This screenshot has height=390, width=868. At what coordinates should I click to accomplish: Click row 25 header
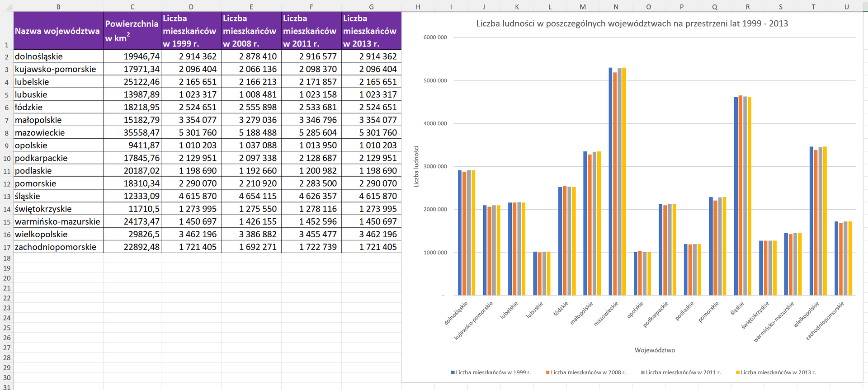pyautogui.click(x=7, y=328)
